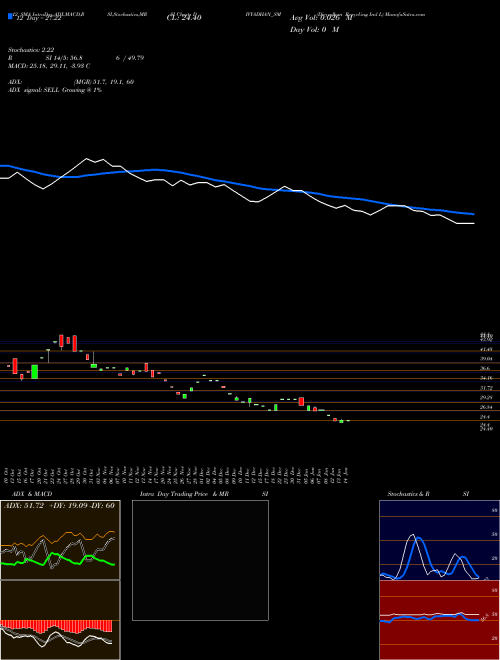Click the dark red RSI chart panel

[x=439, y=620]
